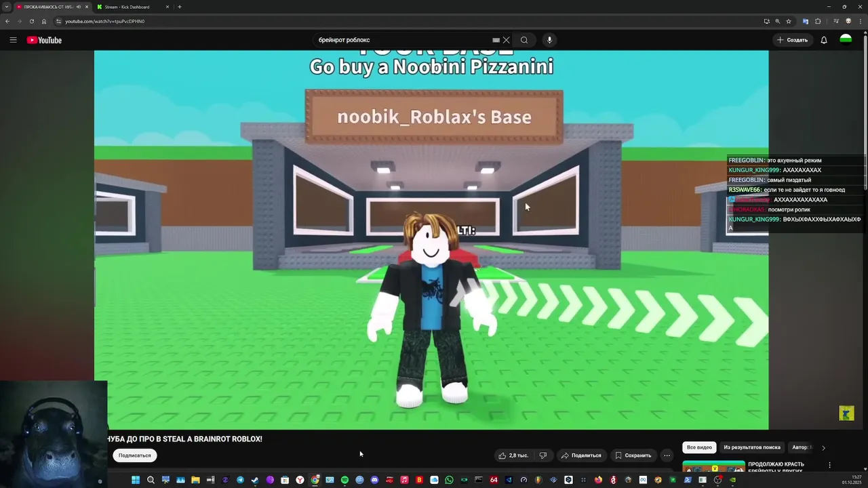Open Visual Studio Code from taskbar

tap(509, 480)
